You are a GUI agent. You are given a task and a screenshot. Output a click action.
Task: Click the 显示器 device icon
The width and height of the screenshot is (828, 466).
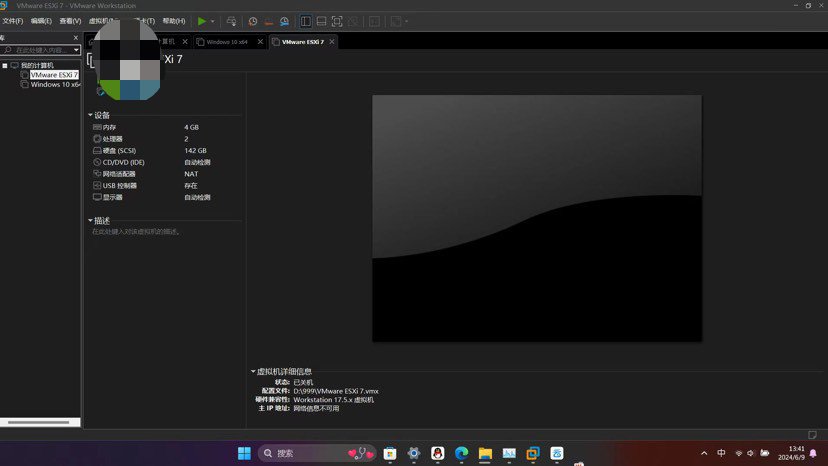(x=97, y=197)
